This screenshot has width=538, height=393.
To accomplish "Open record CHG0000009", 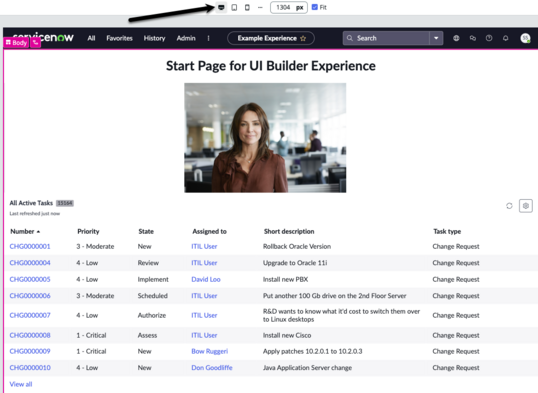I will point(30,351).
